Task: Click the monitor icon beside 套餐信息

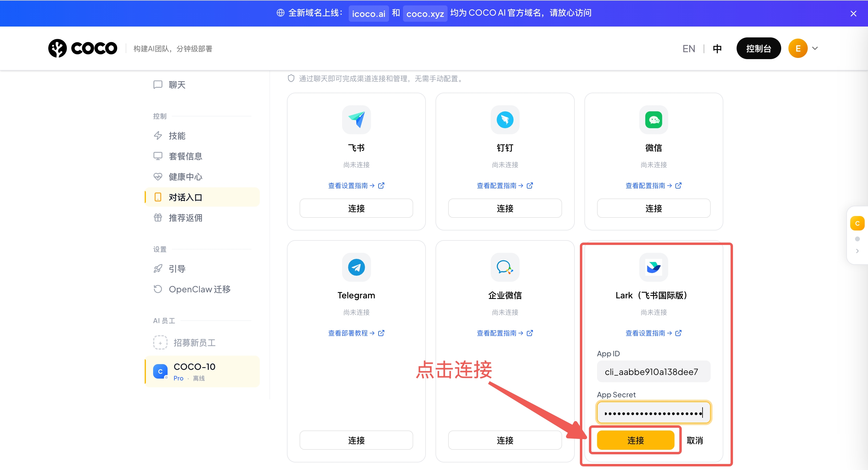Action: coord(158,156)
